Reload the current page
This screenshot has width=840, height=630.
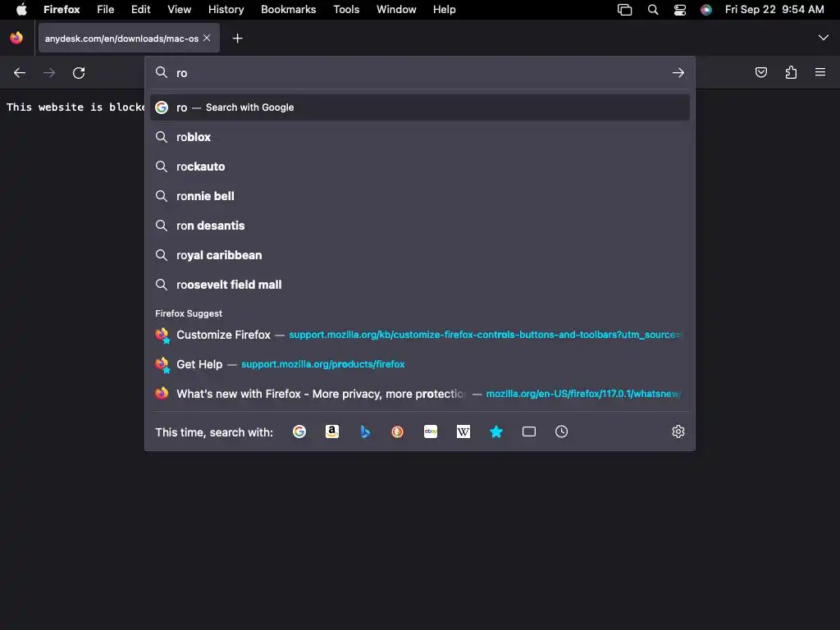tap(79, 73)
